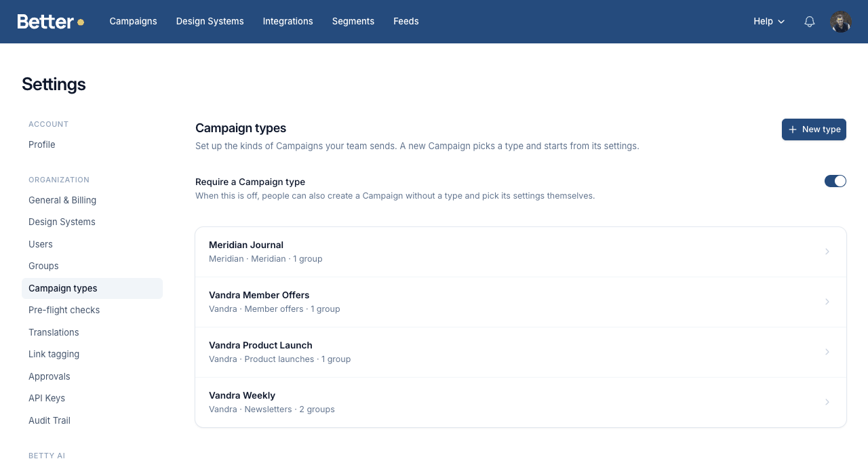Open Design Systems in the top navigation
The image size is (868, 461).
pos(210,22)
